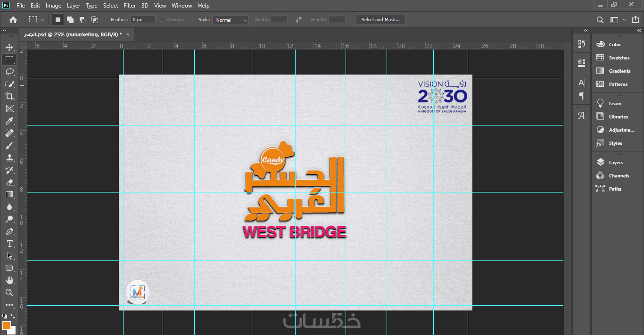644x335 pixels.
Task: Open the workspace switcher dropdown
Action: point(618,20)
